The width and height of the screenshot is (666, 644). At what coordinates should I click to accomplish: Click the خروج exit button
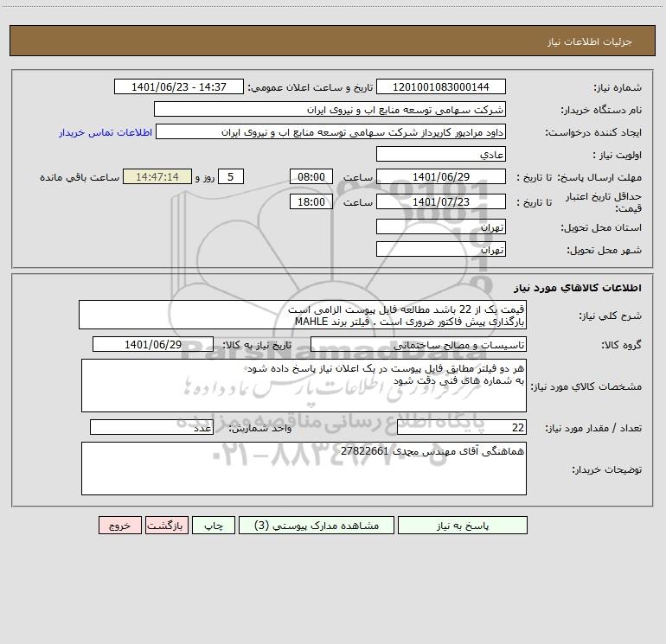(119, 526)
